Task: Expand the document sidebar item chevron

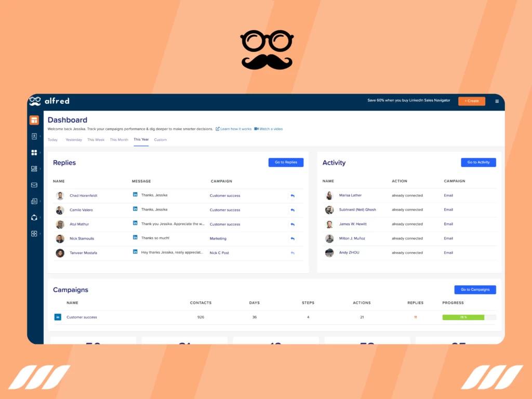Action: coord(40,201)
